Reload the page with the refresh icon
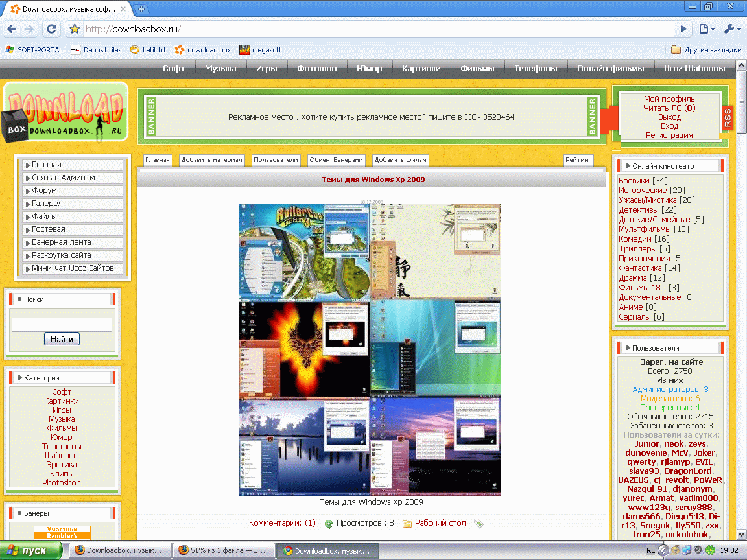Screen dimensions: 747x560 tap(51, 29)
